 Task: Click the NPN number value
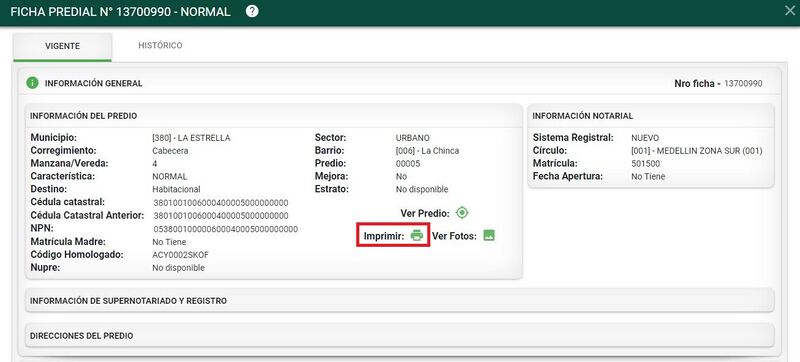225,229
